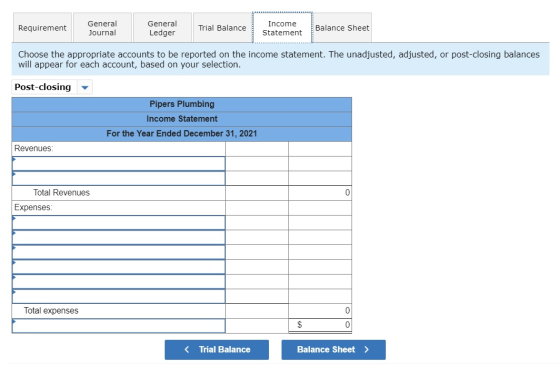Select second revenue account field above Total Revenues
This screenshot has height=373, width=560.
click(x=119, y=178)
